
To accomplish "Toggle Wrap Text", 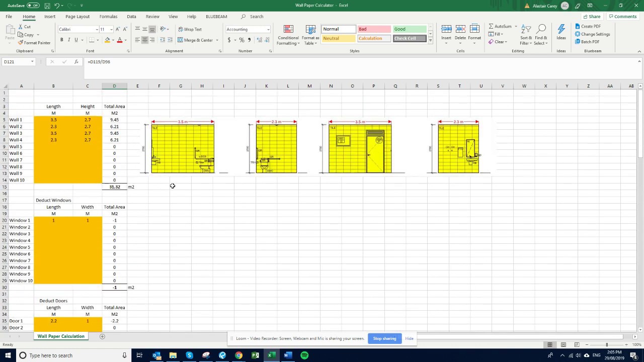I will pos(190,29).
